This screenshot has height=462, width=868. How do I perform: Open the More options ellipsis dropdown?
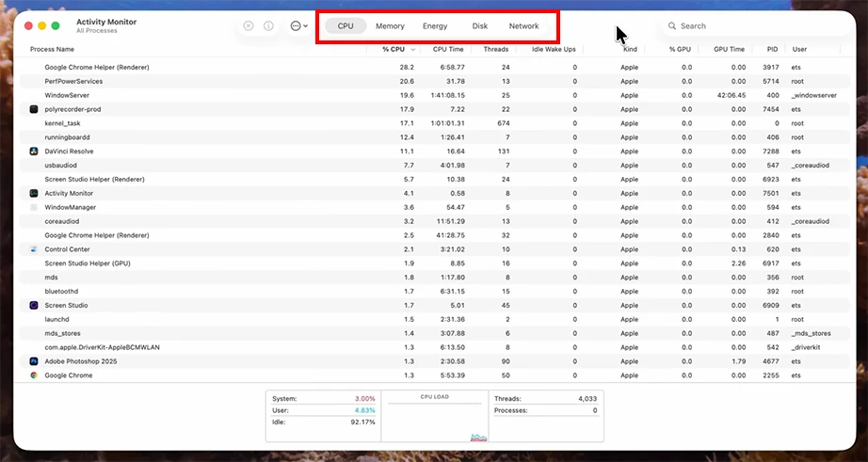pyautogui.click(x=299, y=26)
